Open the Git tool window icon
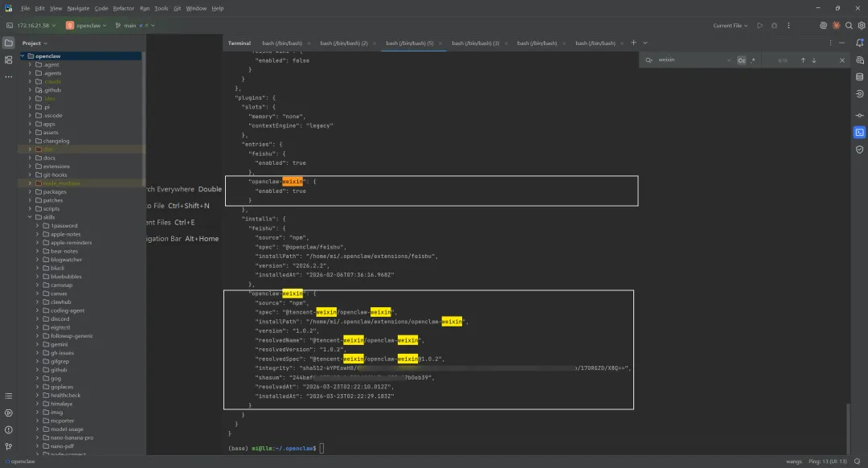868x468 pixels. point(8,446)
